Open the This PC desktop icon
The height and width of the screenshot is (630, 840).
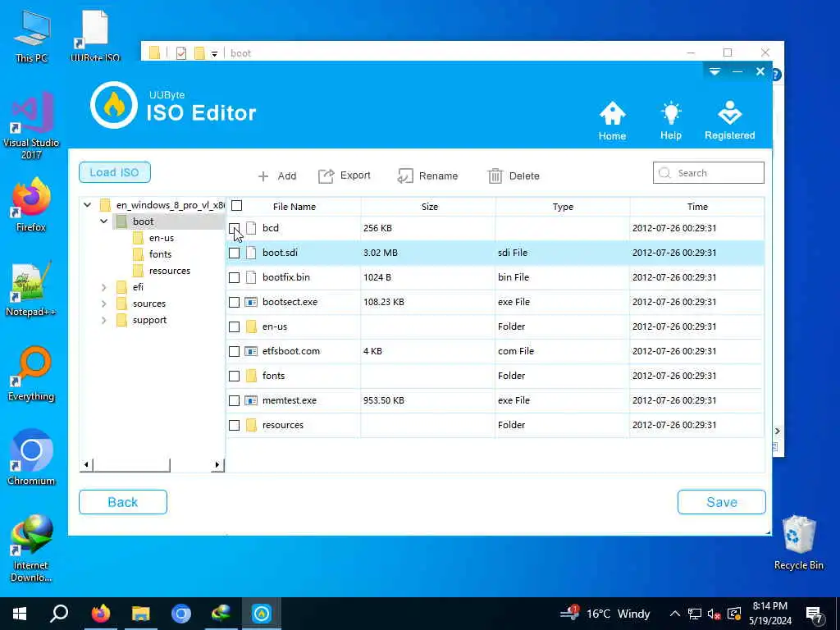point(31,36)
